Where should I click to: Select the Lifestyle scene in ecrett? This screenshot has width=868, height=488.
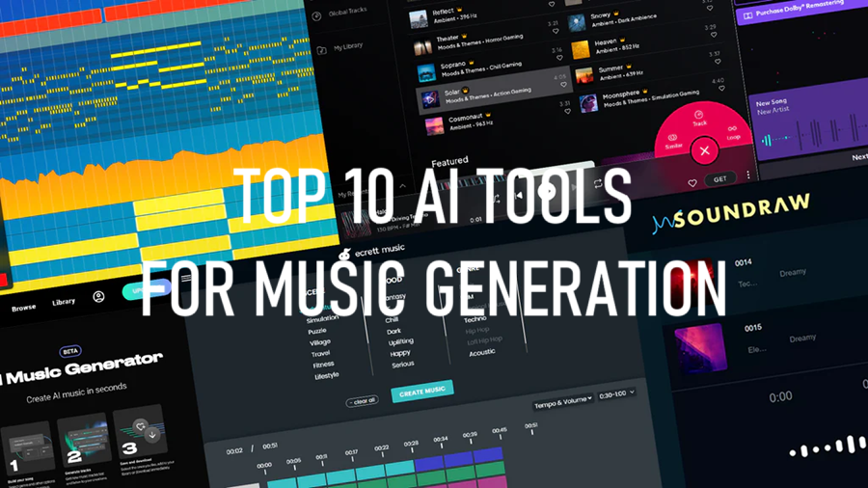(x=327, y=376)
